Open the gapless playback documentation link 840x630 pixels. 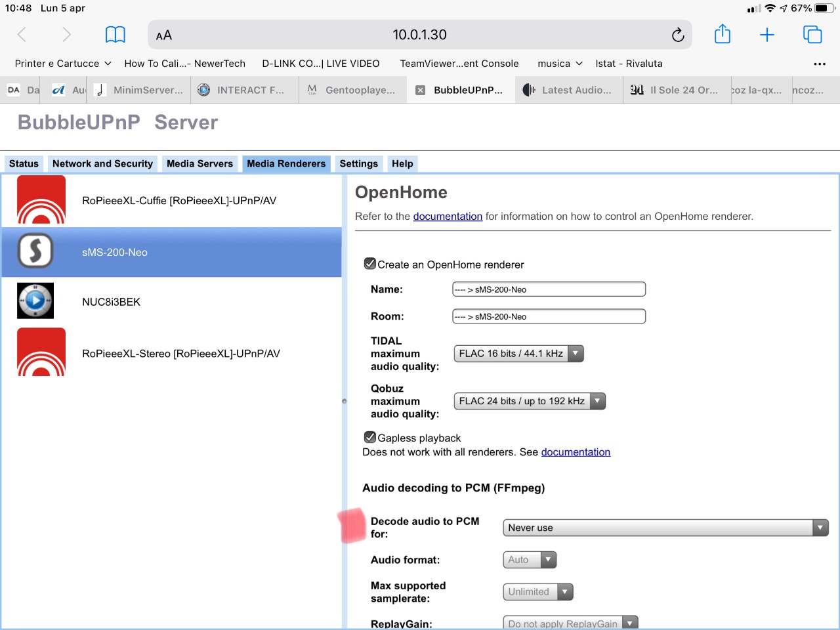[576, 451]
